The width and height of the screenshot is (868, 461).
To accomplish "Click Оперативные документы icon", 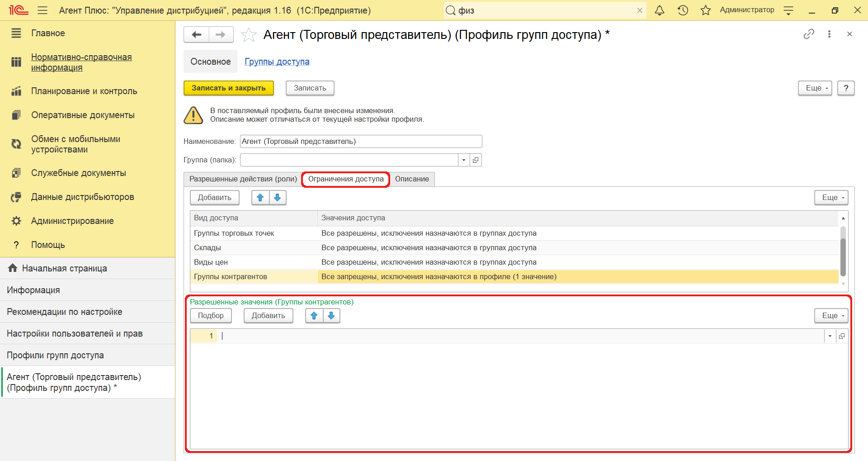I will pos(16,115).
